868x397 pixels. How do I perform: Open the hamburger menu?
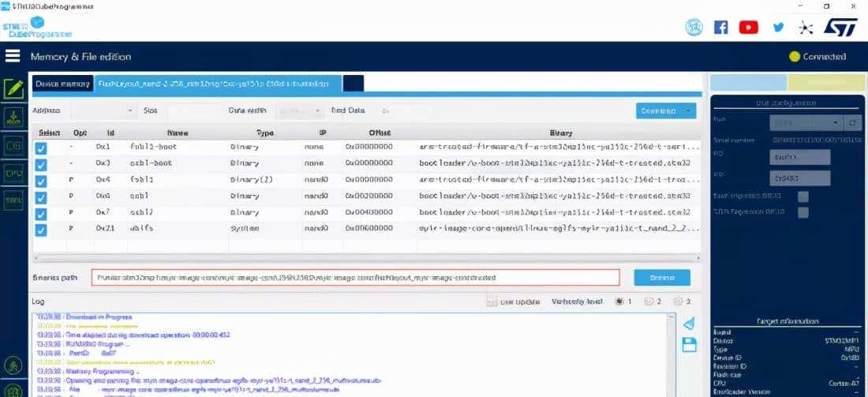click(x=12, y=56)
